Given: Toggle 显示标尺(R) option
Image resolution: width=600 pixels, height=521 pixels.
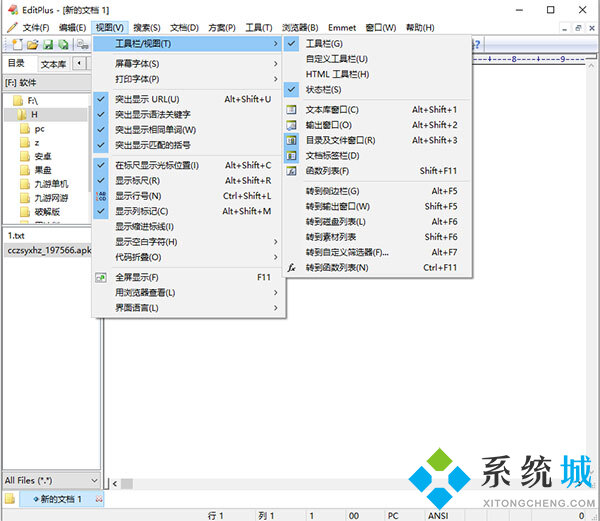Looking at the screenshot, I should click(189, 181).
